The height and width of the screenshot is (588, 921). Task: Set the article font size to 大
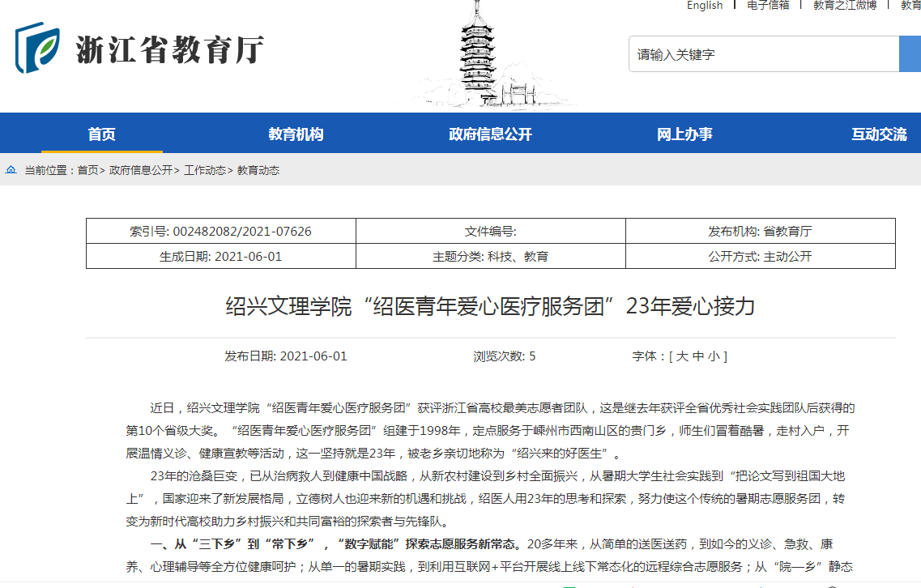tap(682, 356)
